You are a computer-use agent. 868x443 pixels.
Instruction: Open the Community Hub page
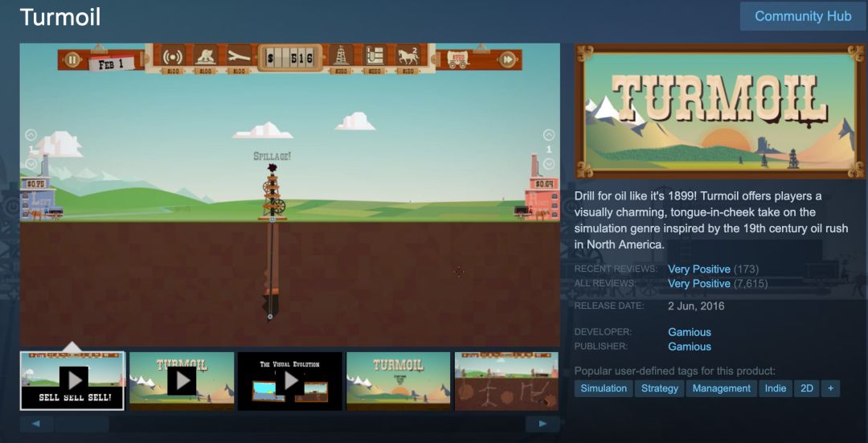(803, 16)
